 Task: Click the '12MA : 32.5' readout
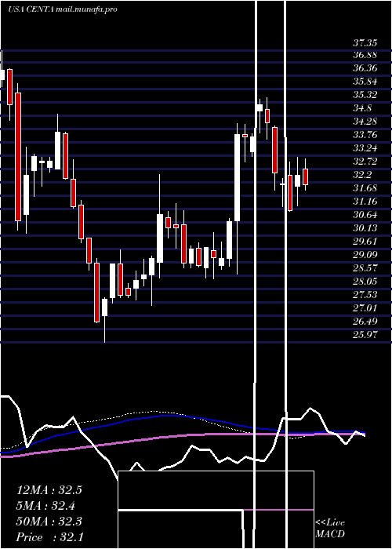[x=49, y=490]
